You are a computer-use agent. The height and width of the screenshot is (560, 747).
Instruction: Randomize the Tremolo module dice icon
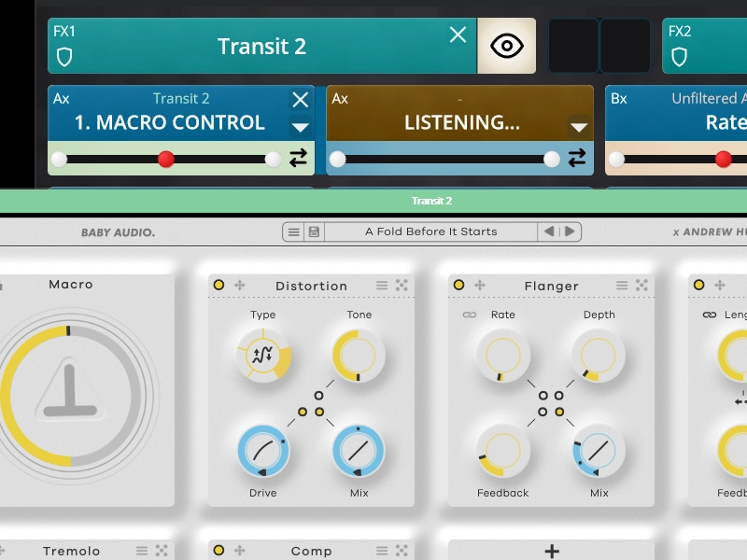click(162, 551)
